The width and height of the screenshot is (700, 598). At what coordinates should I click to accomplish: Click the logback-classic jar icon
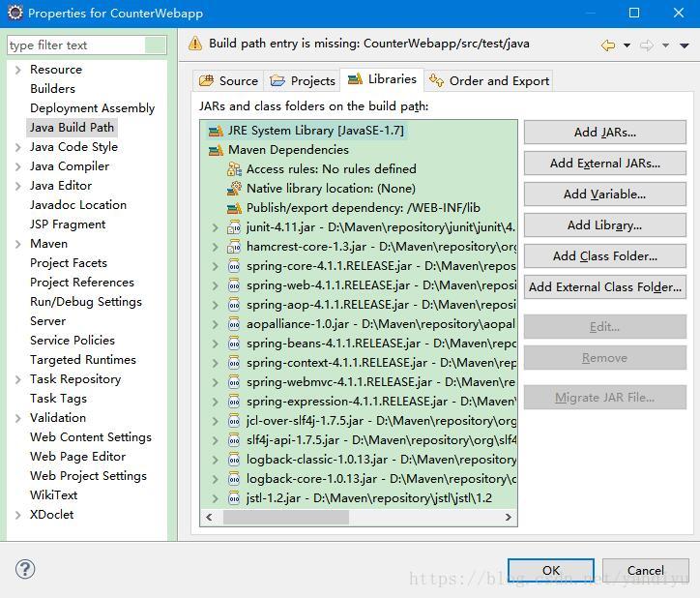pyautogui.click(x=234, y=460)
